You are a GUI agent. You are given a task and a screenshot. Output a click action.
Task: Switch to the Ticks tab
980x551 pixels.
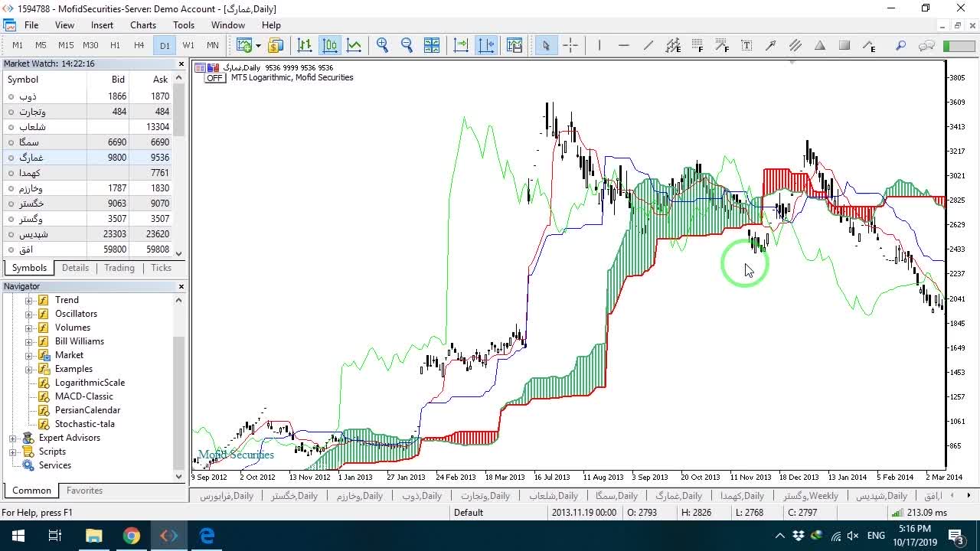[161, 268]
